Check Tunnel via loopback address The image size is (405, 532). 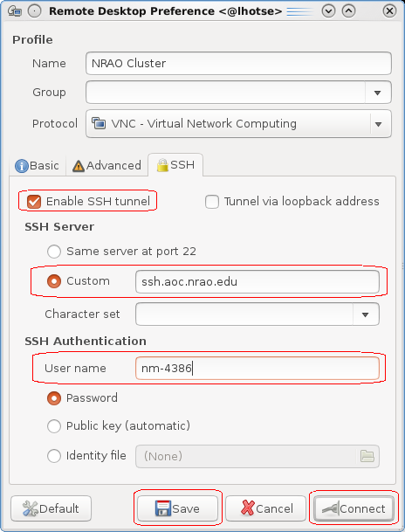212,202
